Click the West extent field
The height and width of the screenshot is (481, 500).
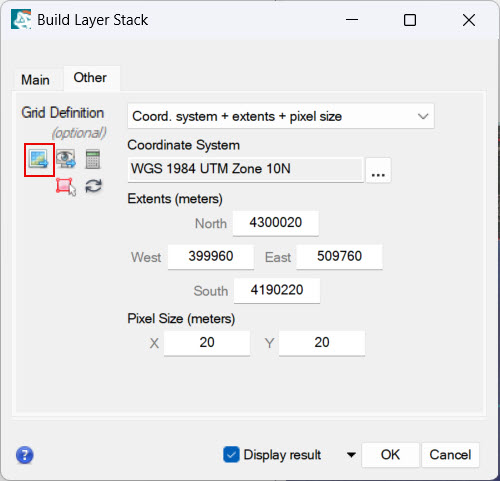pyautogui.click(x=211, y=257)
